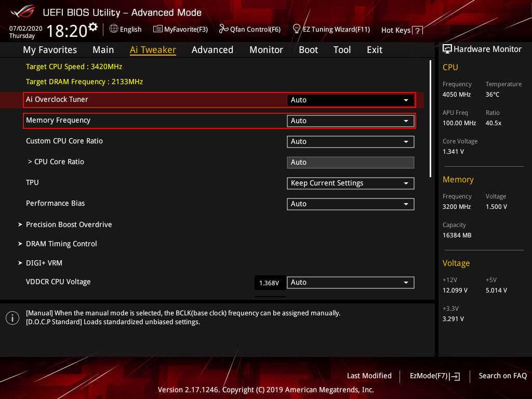Click the Last Modified button
Image resolution: width=532 pixels, height=399 pixels.
[369, 376]
